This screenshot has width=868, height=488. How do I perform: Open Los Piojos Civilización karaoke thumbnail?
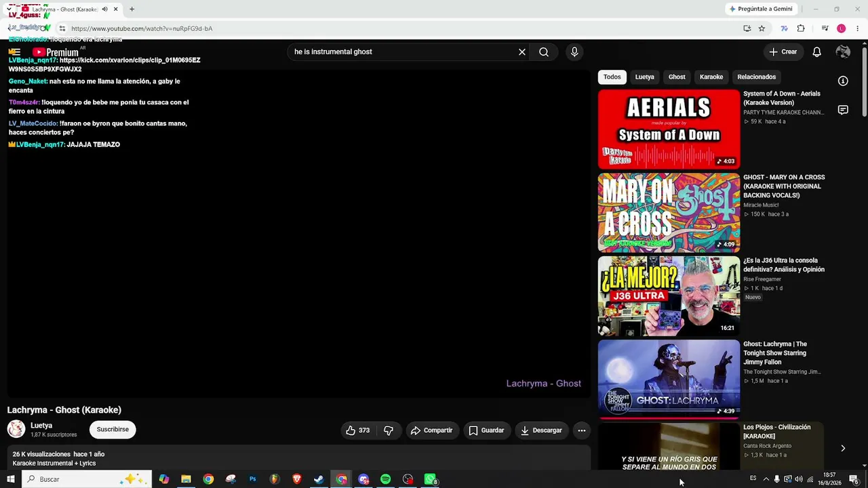[669, 446]
